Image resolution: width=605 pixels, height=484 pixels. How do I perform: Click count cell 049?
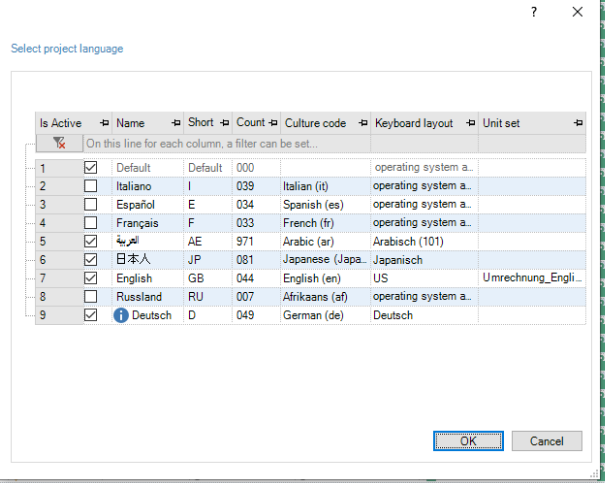coord(256,315)
